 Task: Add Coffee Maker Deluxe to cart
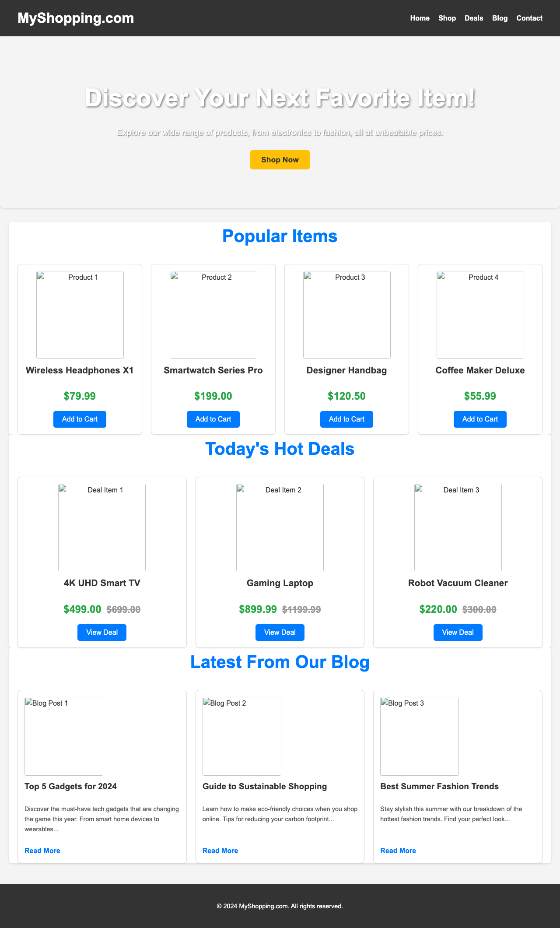click(479, 419)
